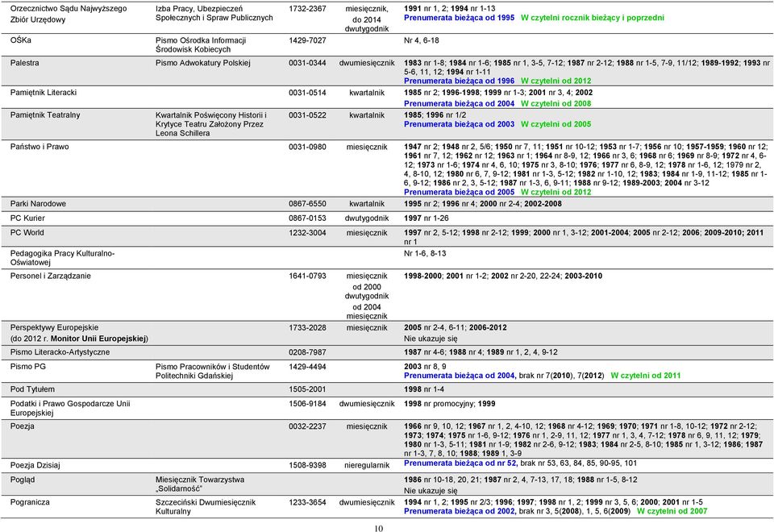
Task: Click ISSN 0031-0514
Action: (307, 93)
